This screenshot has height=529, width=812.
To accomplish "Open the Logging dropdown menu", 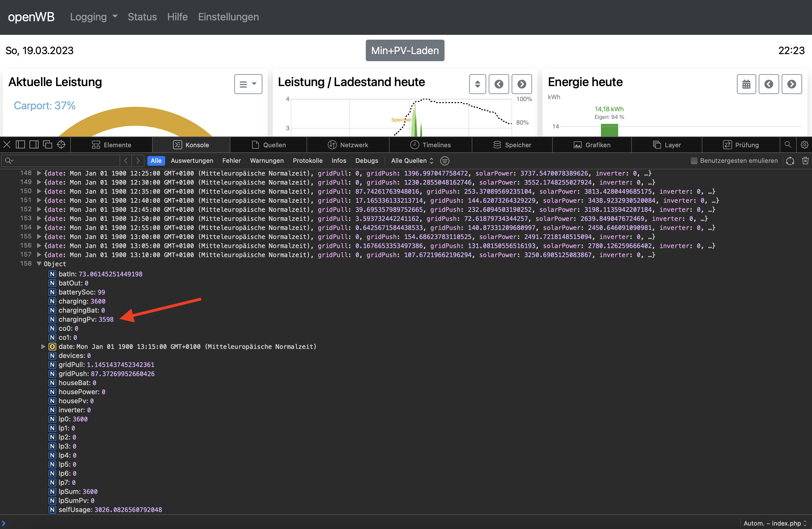I will [93, 17].
